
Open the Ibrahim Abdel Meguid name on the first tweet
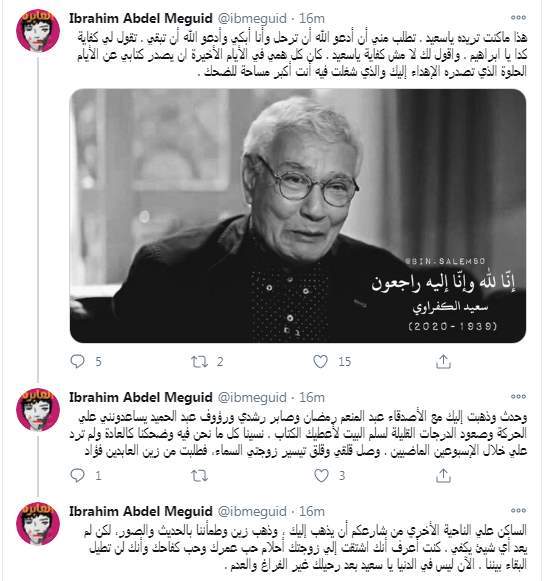(141, 18)
